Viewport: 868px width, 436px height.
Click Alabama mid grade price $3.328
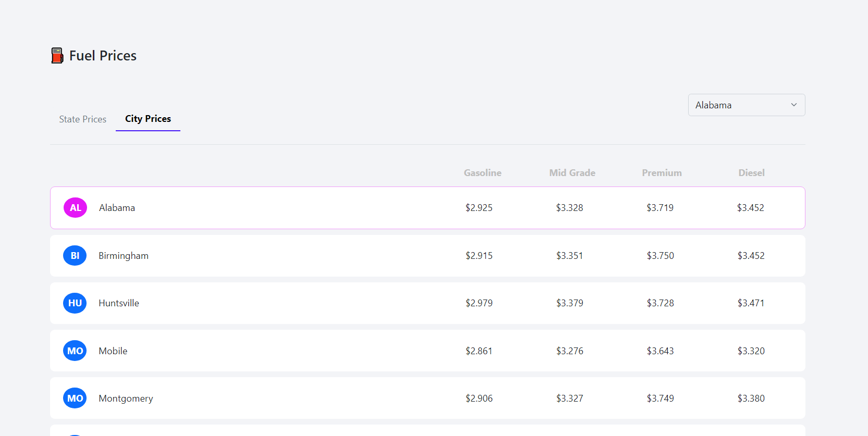point(570,208)
